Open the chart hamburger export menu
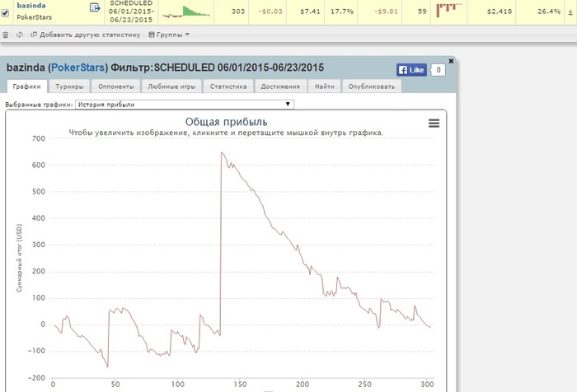 coord(434,124)
